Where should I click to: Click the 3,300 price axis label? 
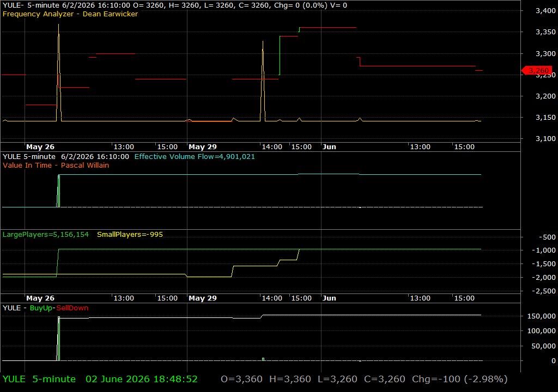pyautogui.click(x=545, y=54)
